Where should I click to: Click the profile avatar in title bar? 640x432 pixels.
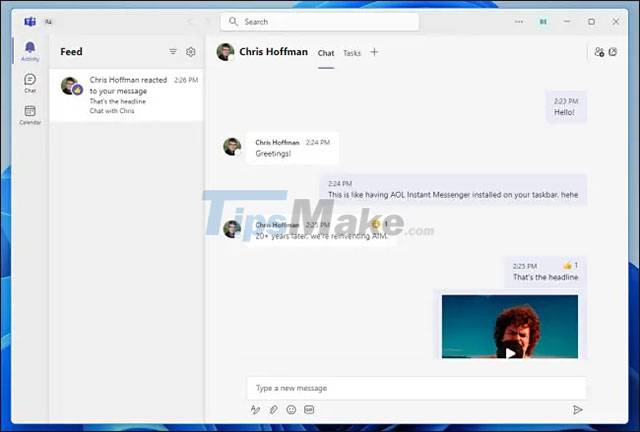click(543, 22)
